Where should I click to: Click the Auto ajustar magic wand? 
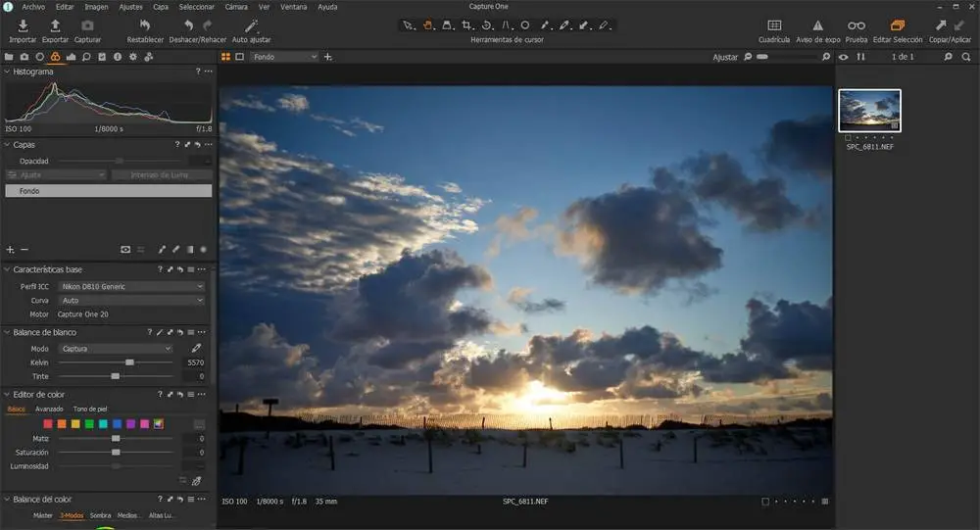pos(252,25)
